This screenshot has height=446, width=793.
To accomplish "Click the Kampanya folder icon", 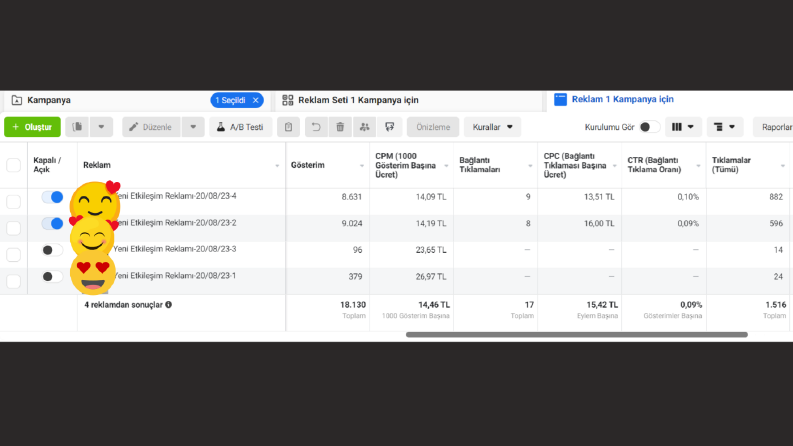I will [17, 100].
